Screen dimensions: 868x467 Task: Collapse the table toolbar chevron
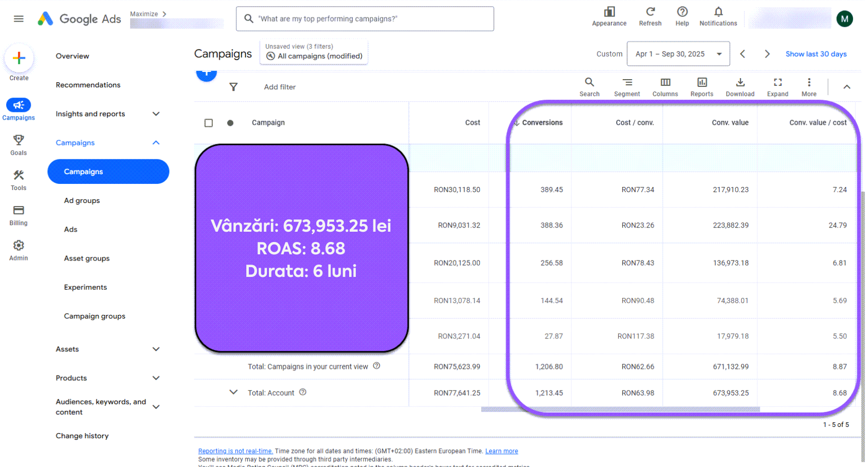847,87
